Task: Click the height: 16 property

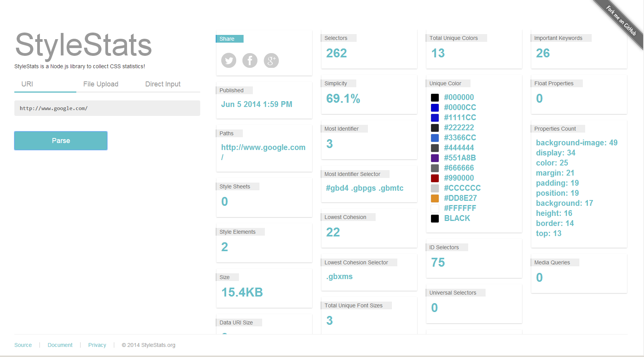Action: coord(554,213)
